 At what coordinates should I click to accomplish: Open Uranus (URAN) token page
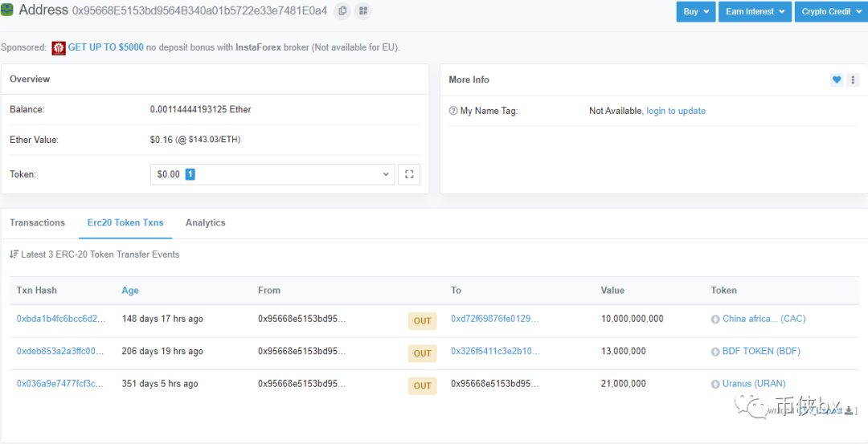754,384
